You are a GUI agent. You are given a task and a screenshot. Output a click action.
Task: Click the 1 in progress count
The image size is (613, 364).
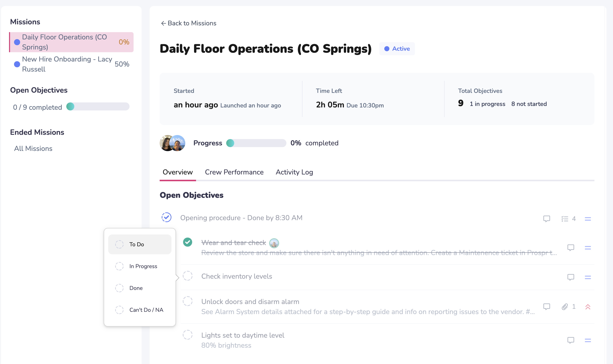pos(487,104)
